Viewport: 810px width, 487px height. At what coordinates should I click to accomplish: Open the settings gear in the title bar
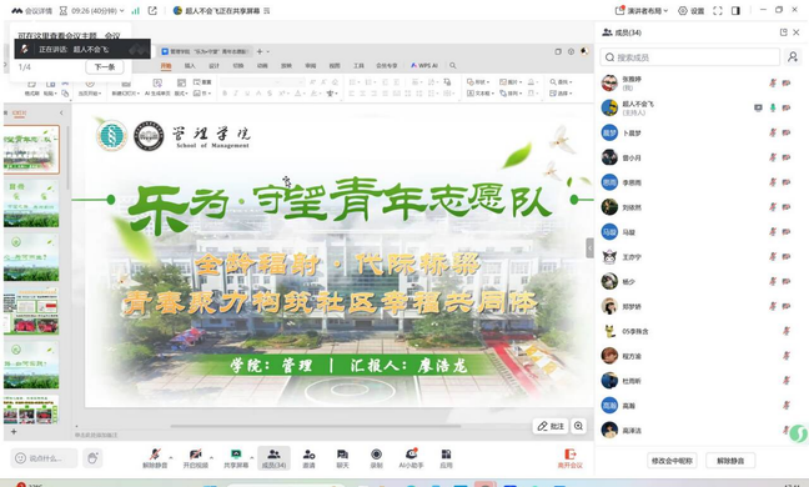pos(683,10)
